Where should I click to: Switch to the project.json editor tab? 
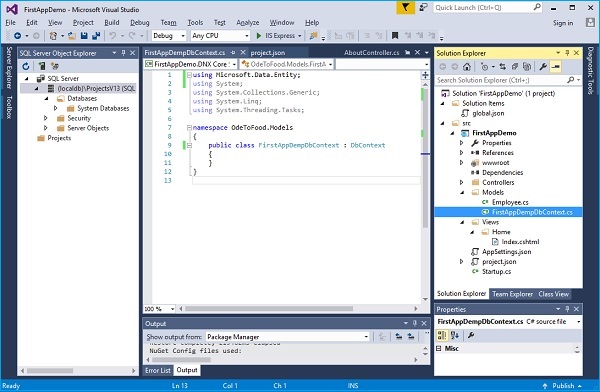click(268, 53)
